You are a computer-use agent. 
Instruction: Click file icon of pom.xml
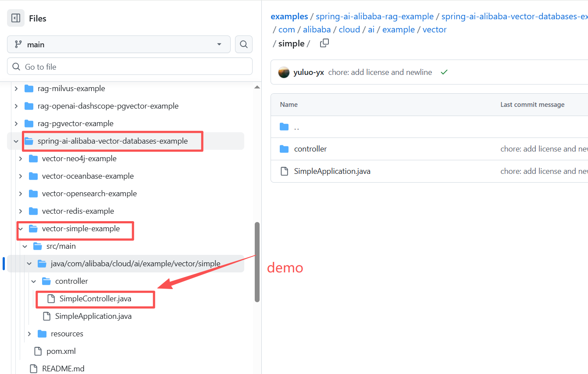click(x=38, y=351)
